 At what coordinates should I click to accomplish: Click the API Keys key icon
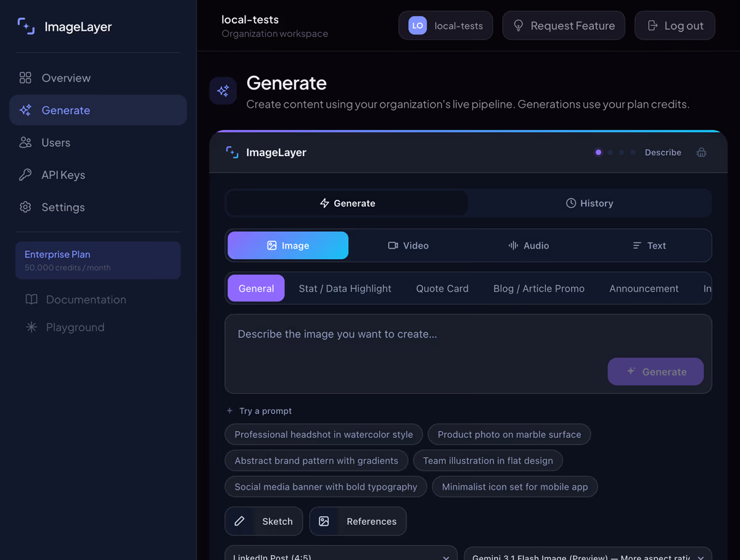[25, 175]
